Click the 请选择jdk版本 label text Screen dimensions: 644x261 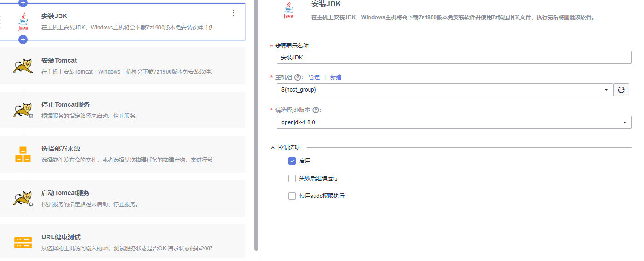click(x=293, y=110)
